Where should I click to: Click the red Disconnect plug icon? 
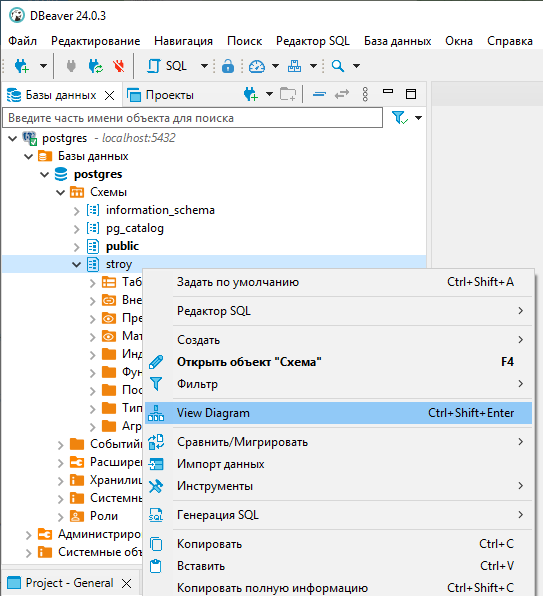point(119,66)
